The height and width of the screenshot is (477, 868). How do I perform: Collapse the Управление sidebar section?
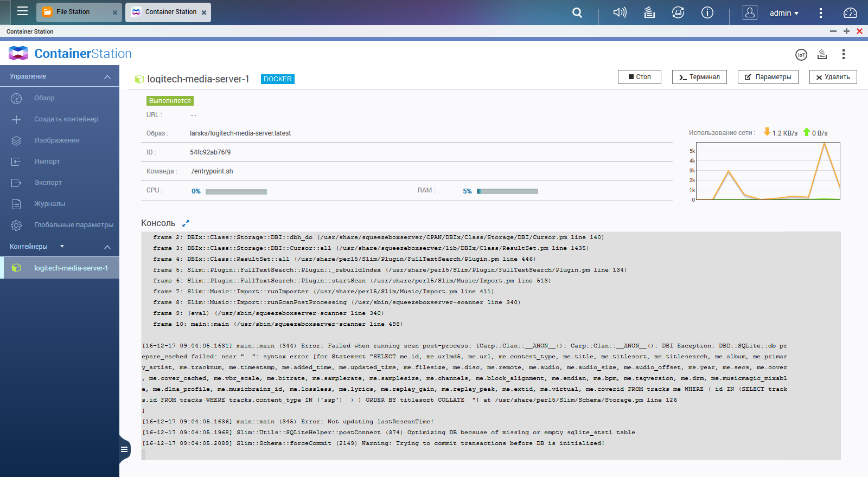[x=107, y=77]
